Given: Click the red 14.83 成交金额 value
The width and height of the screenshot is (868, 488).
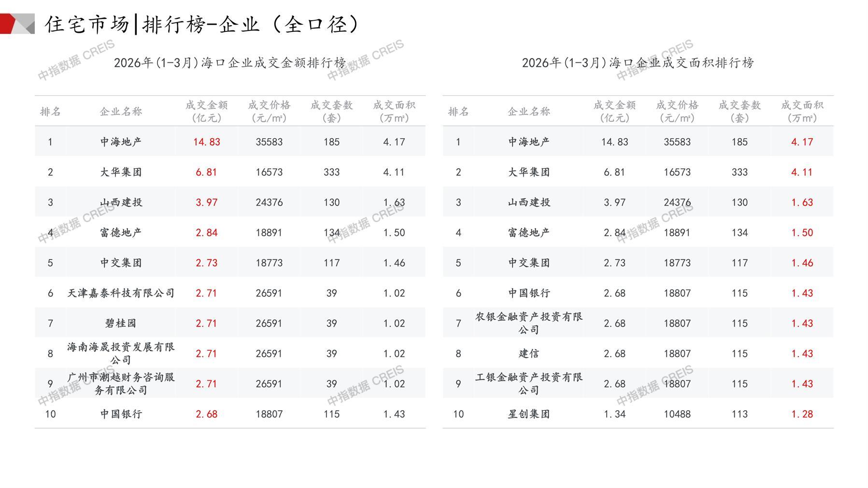Looking at the screenshot, I should tap(206, 142).
